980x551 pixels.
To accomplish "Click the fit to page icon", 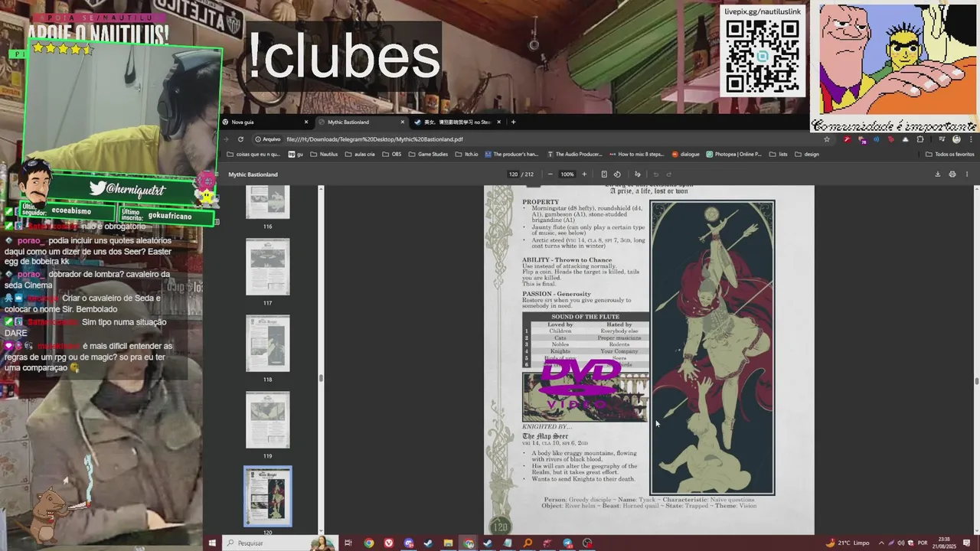I will 603,174.
